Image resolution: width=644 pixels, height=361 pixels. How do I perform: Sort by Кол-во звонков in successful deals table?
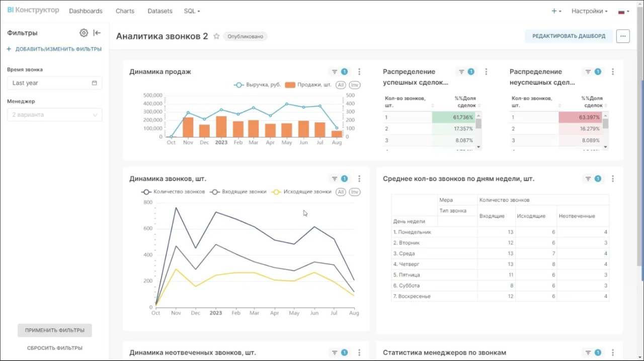(x=432, y=106)
